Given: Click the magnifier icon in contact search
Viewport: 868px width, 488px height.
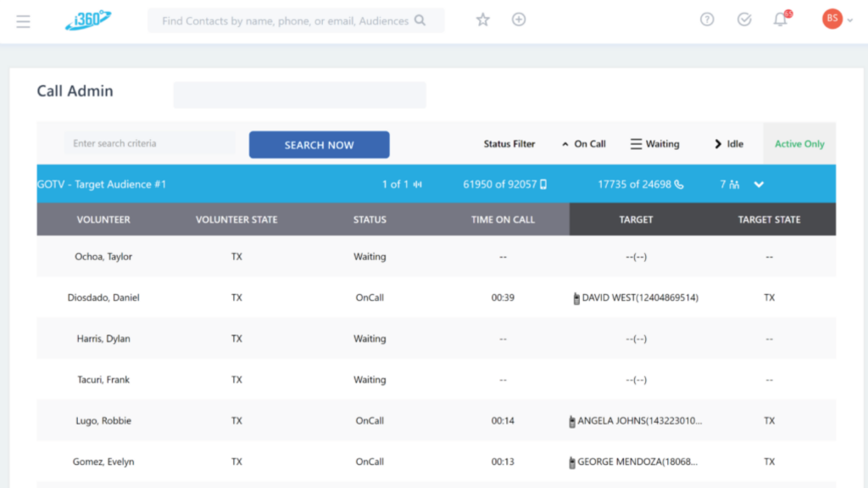Looking at the screenshot, I should 420,20.
